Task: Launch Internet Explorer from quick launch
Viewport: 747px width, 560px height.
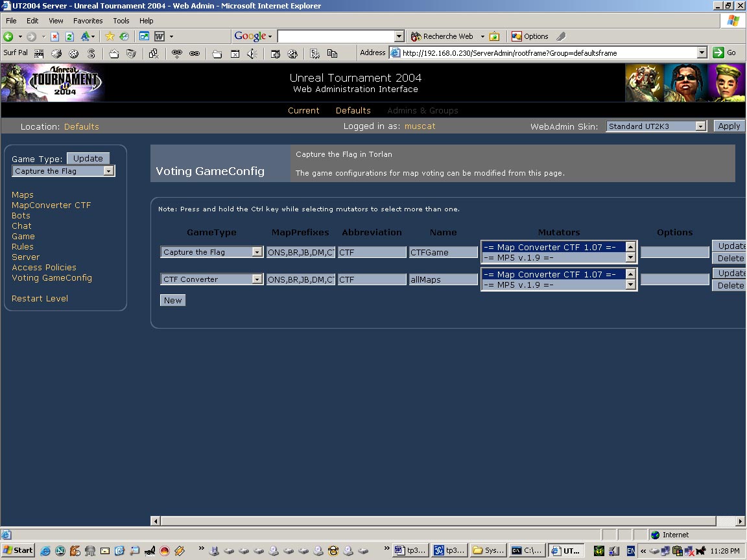Action: (45, 551)
